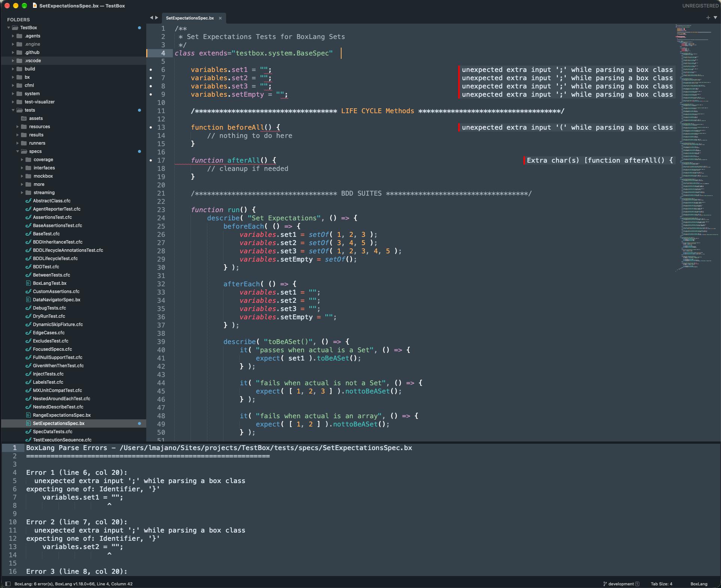Screen dimensions: 721x588
Task: Click the git branch icon labeled development
Action: (605, 584)
